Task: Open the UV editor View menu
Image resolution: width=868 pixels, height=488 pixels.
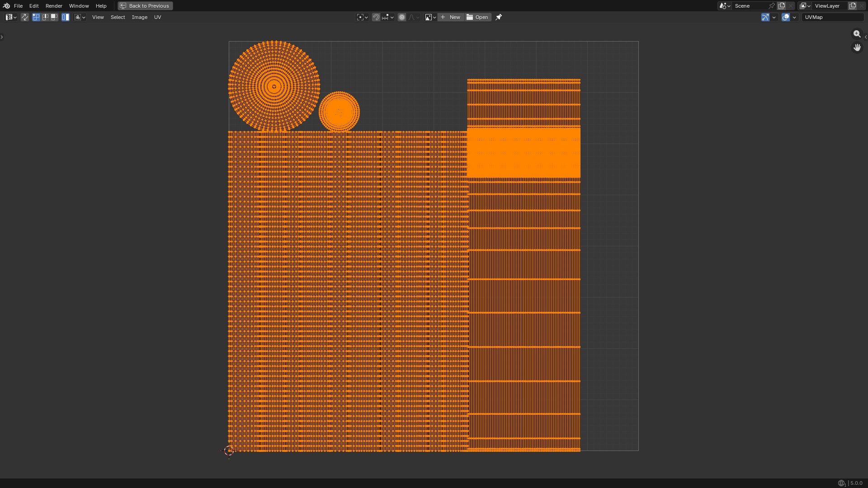Action: pyautogui.click(x=98, y=17)
